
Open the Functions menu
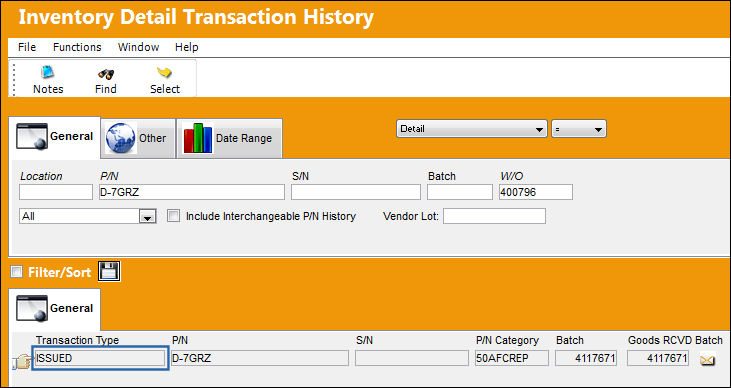(x=77, y=47)
